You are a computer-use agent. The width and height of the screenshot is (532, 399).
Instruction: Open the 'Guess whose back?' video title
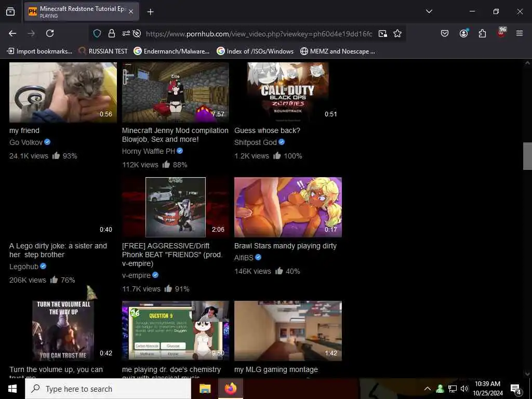268,130
